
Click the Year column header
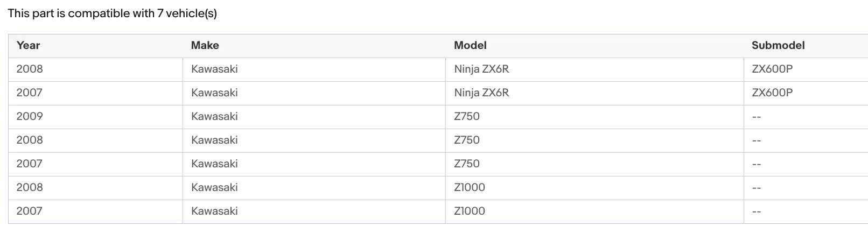28,46
